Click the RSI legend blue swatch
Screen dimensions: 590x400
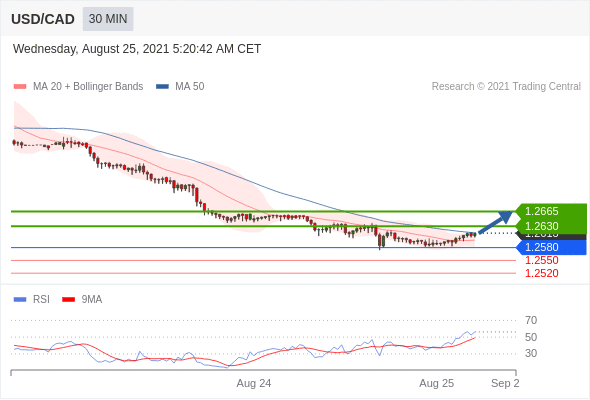tap(20, 300)
